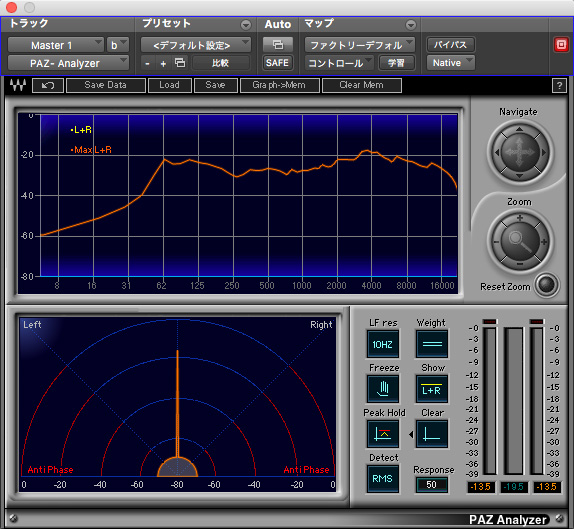Expand the PAZ- Analyzer plugin selector
574x529 pixels.
click(68, 63)
